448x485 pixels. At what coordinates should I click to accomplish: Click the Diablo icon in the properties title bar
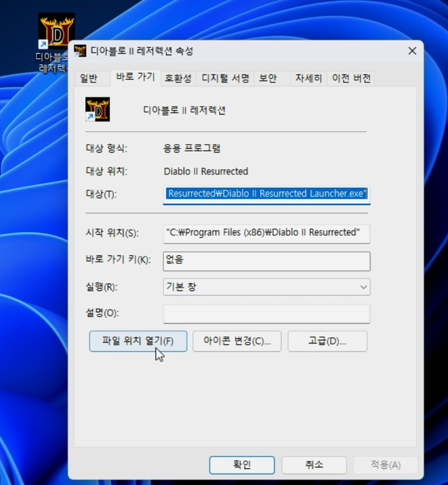click(80, 51)
